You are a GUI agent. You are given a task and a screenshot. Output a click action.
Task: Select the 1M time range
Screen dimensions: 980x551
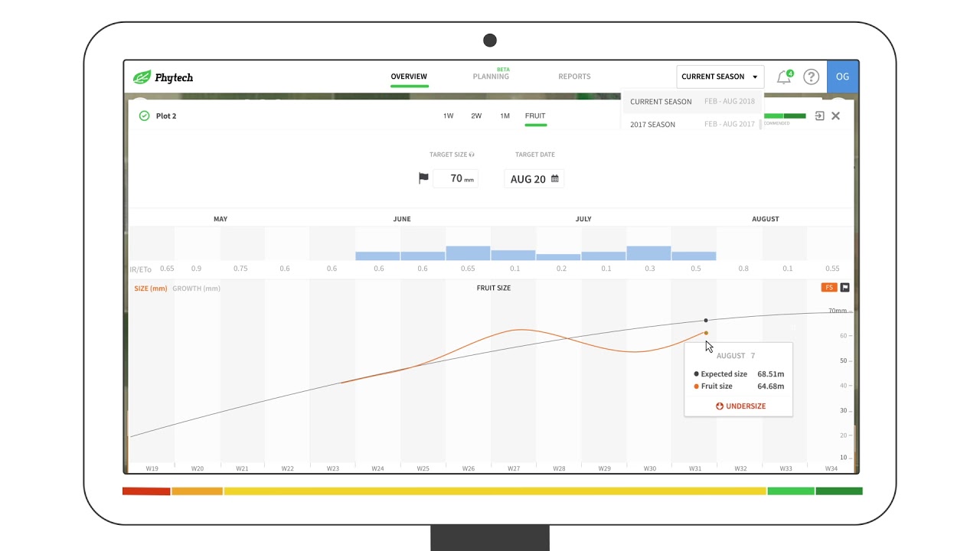click(505, 116)
